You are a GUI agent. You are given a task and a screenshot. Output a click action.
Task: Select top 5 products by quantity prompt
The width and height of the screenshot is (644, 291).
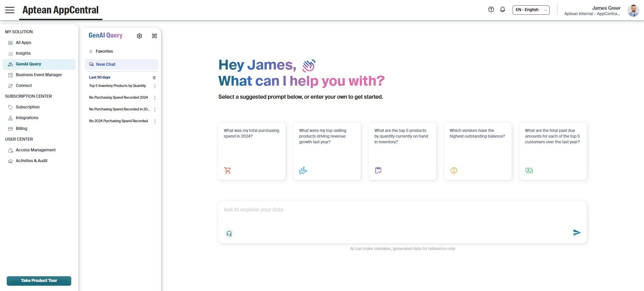402,151
